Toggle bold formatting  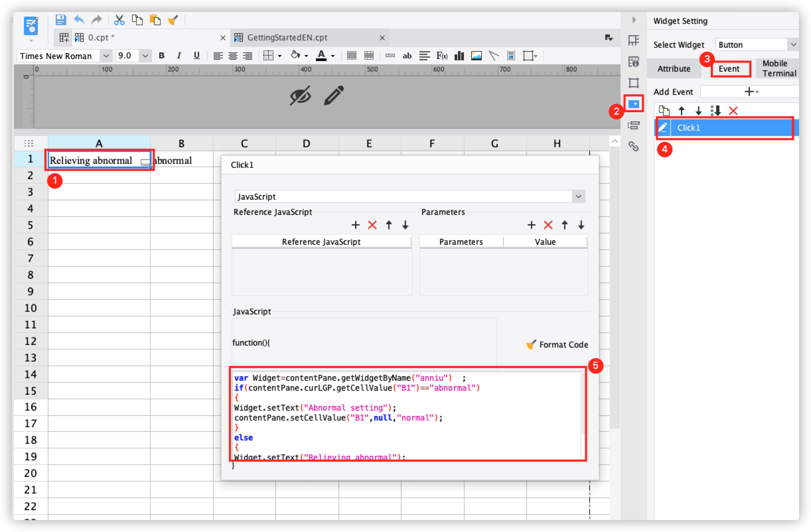click(x=161, y=55)
